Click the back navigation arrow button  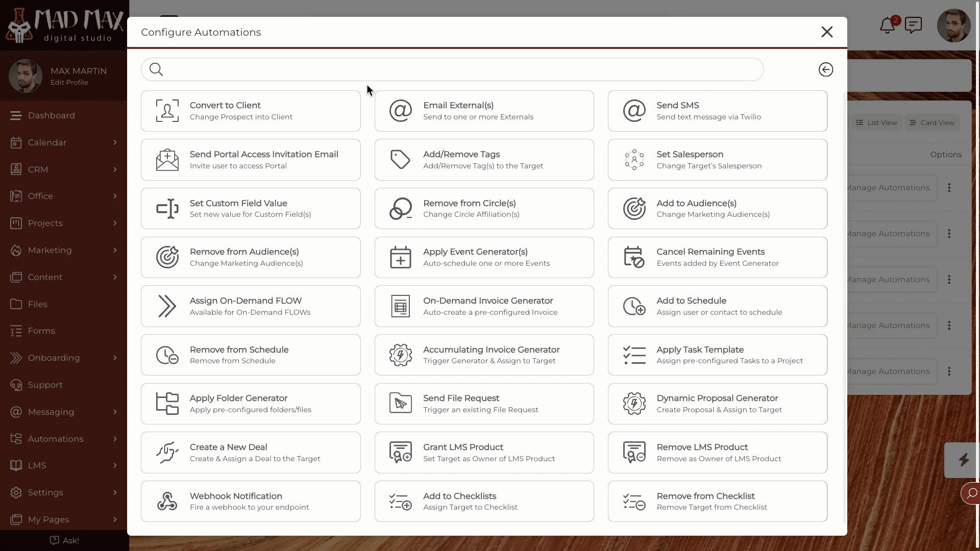tap(825, 69)
